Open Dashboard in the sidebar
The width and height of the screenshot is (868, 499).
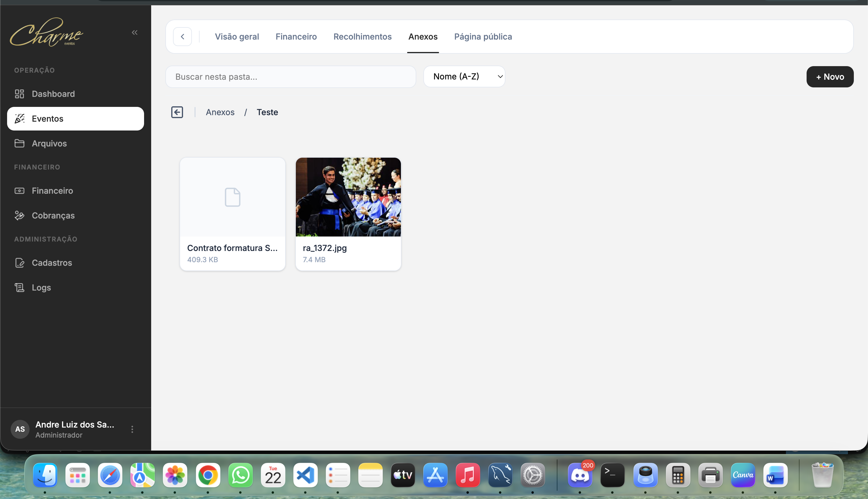[x=75, y=94]
